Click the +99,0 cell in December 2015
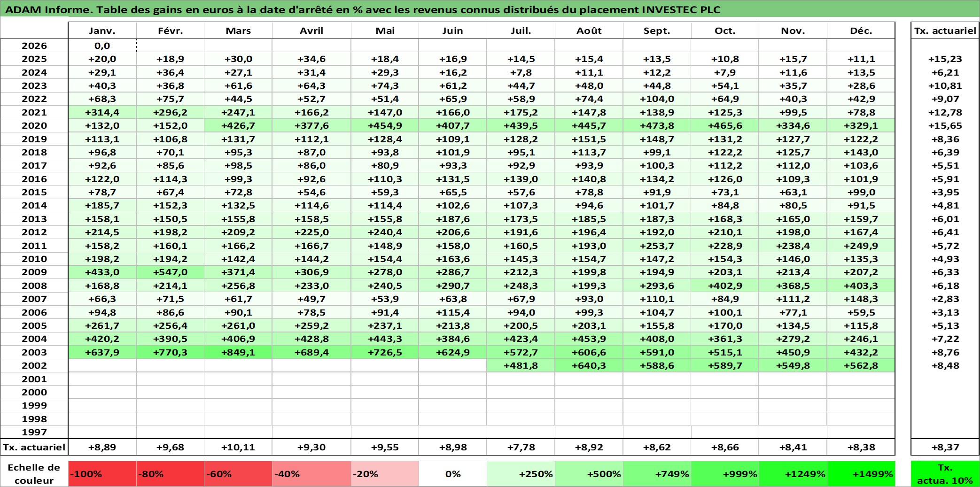980x487 pixels. 861,192
